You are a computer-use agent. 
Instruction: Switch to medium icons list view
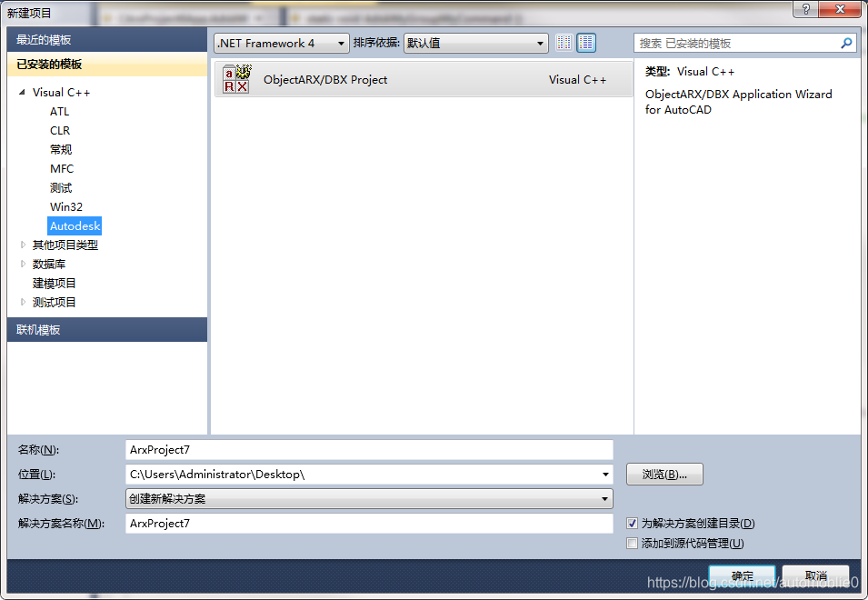point(586,43)
